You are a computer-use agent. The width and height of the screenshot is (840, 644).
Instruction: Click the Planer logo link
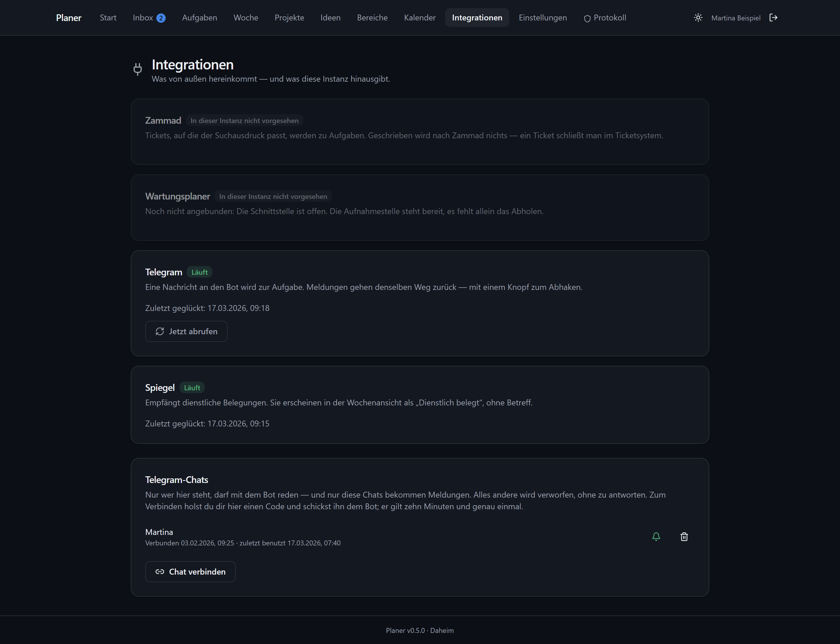69,17
